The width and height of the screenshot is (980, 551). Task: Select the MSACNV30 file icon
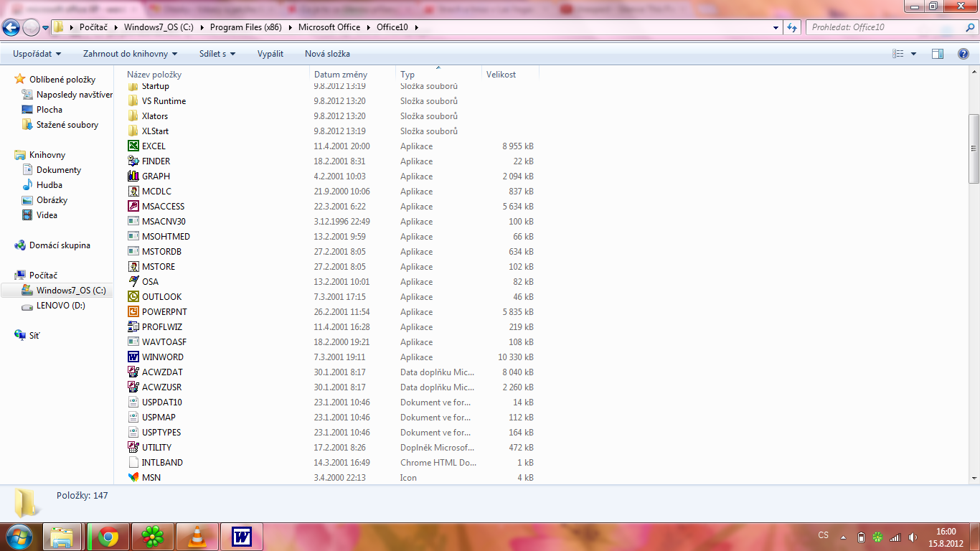coord(133,222)
